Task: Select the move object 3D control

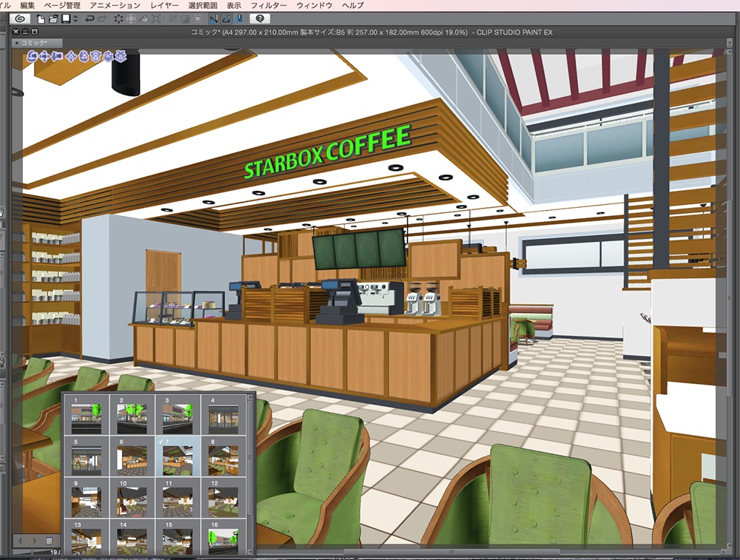Action: 71,56
